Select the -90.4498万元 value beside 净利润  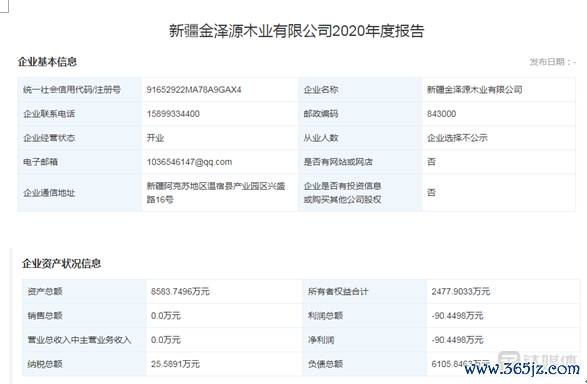[x=457, y=340]
